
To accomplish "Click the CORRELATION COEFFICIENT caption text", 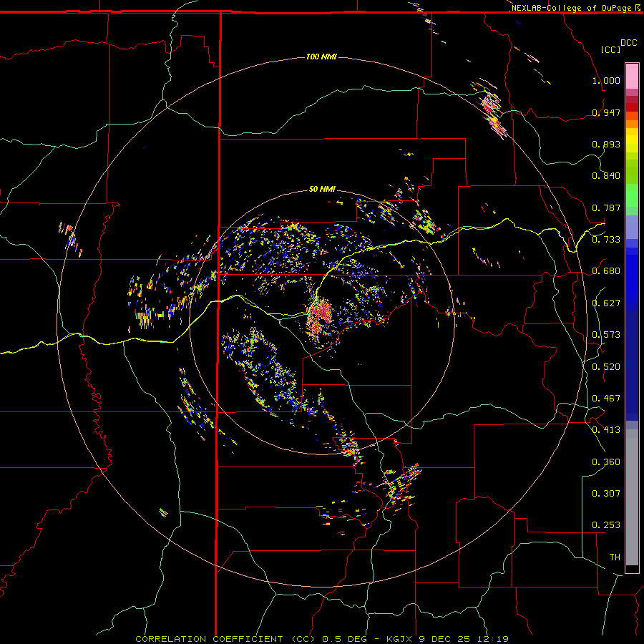I will (209, 639).
